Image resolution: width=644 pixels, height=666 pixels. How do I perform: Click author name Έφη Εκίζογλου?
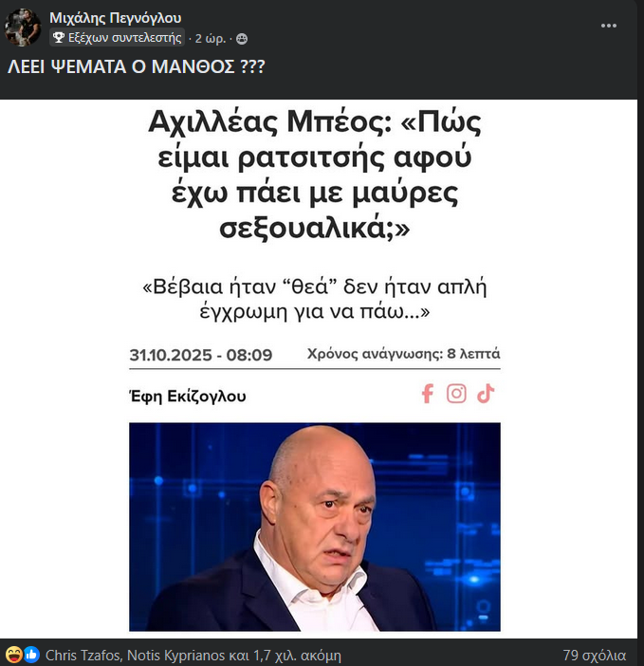(x=187, y=396)
